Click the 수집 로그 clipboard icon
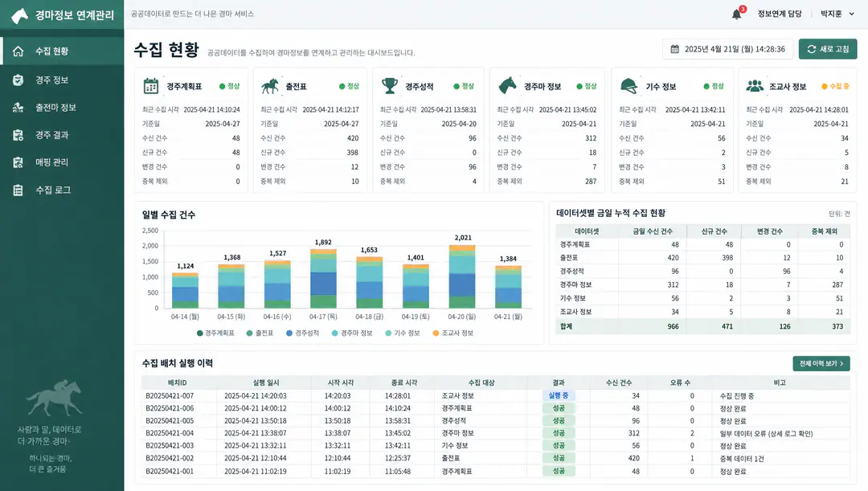This screenshot has width=868, height=491. pyautogui.click(x=18, y=190)
